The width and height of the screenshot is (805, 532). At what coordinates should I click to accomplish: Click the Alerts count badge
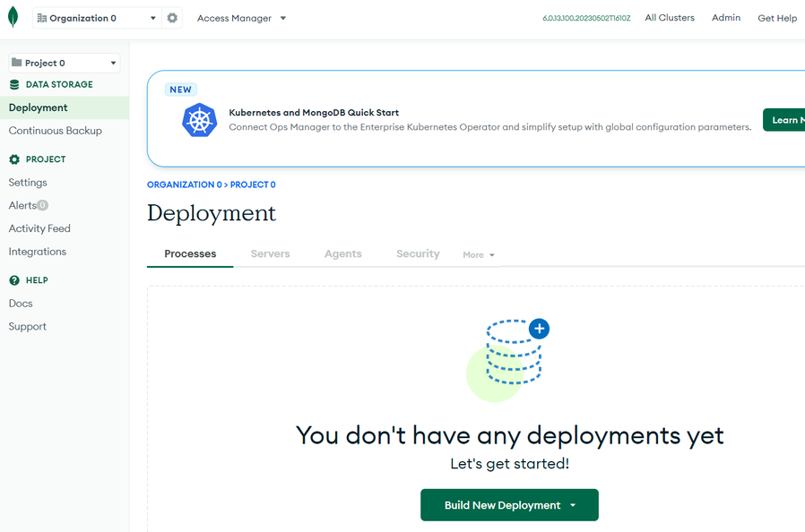pyautogui.click(x=43, y=205)
